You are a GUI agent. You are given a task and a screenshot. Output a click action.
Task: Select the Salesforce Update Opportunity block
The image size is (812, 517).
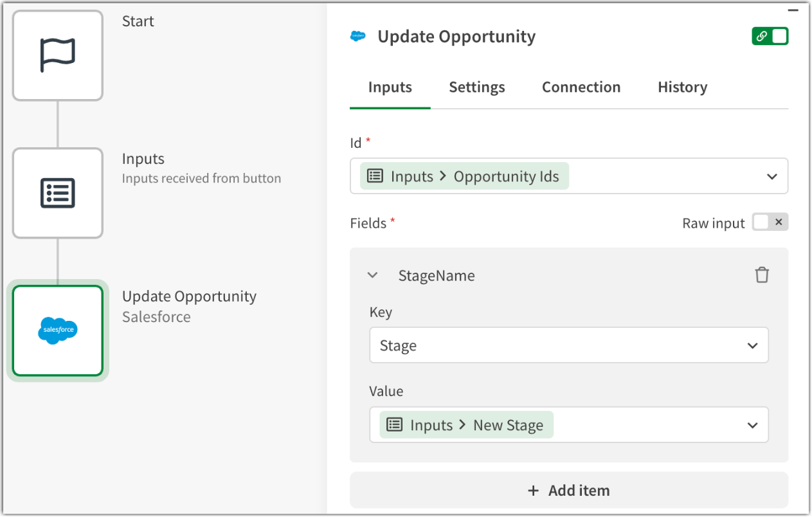point(58,331)
